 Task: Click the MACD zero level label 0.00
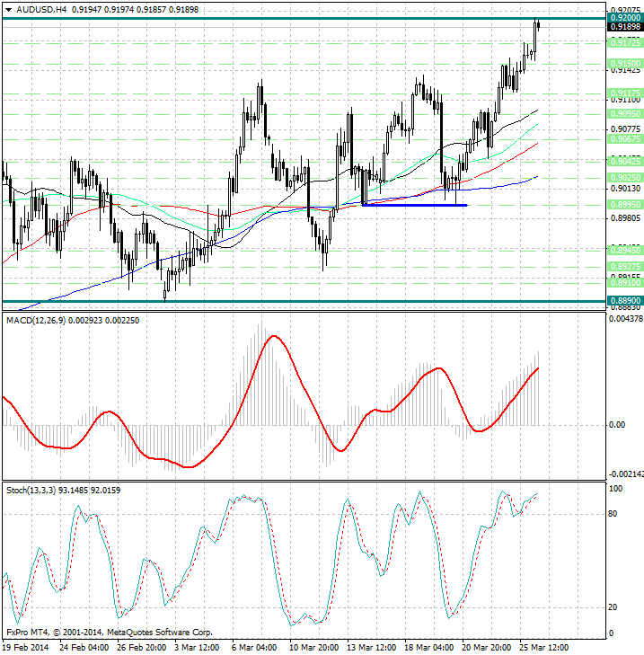point(617,425)
